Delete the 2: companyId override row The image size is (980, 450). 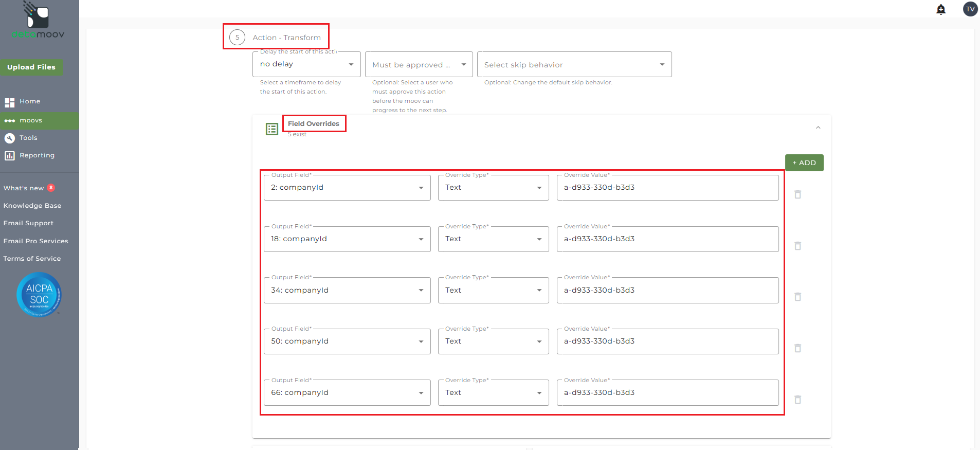click(x=797, y=194)
